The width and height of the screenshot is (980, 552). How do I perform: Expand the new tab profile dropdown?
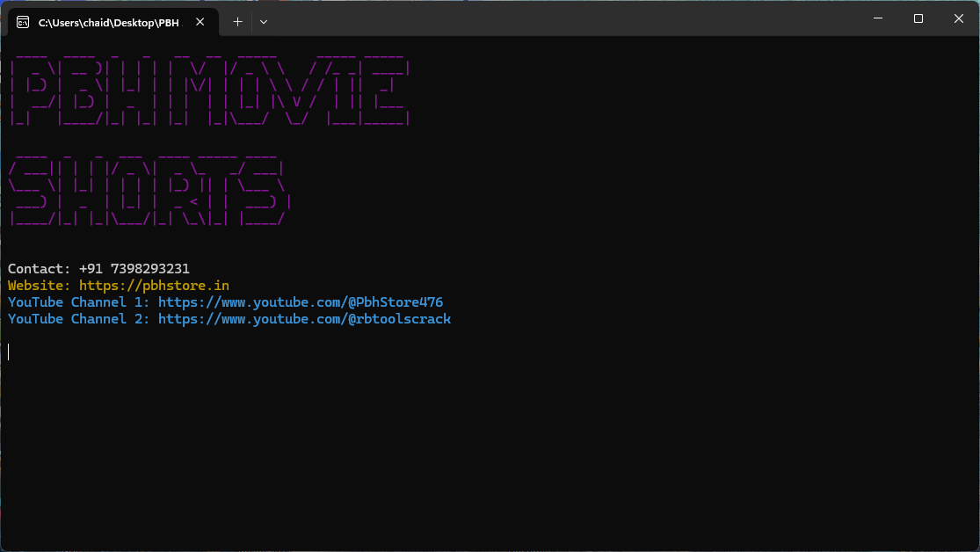pyautogui.click(x=264, y=22)
